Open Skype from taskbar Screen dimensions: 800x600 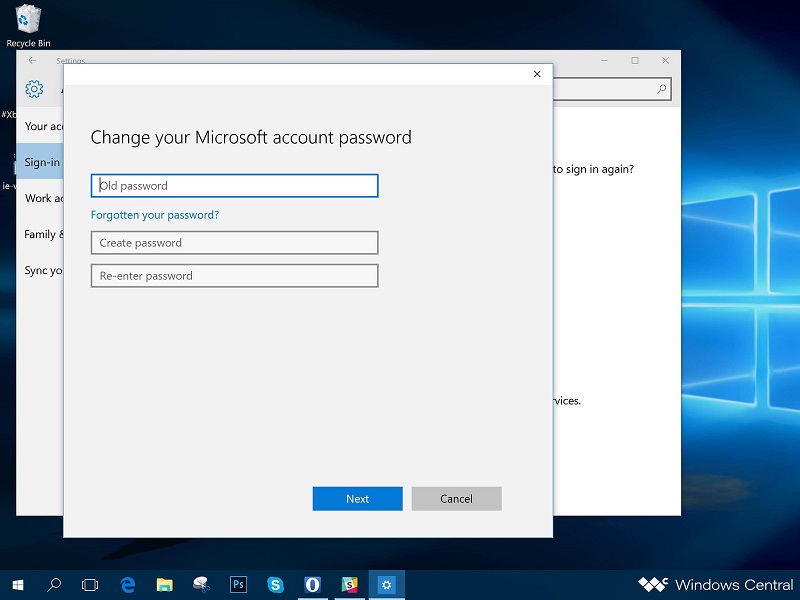coord(275,585)
